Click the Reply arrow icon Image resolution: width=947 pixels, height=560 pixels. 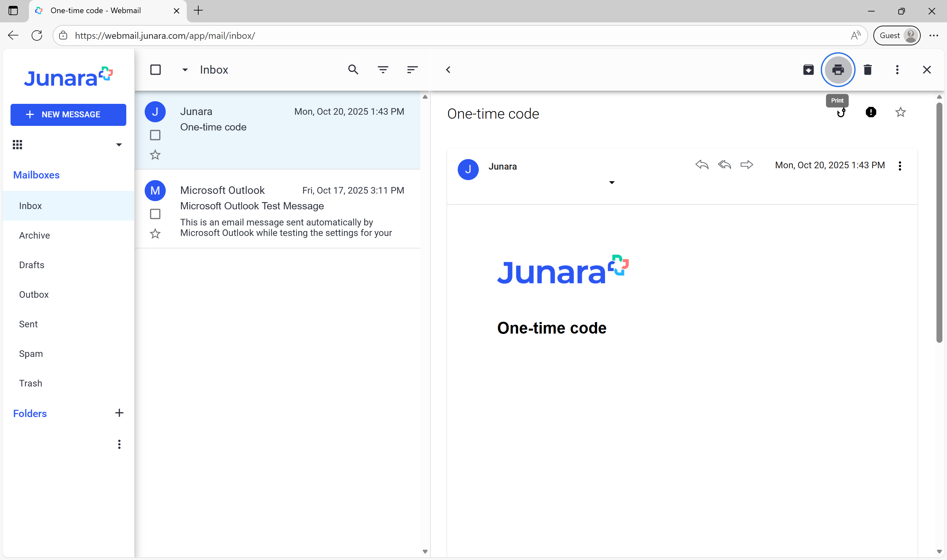[702, 165]
